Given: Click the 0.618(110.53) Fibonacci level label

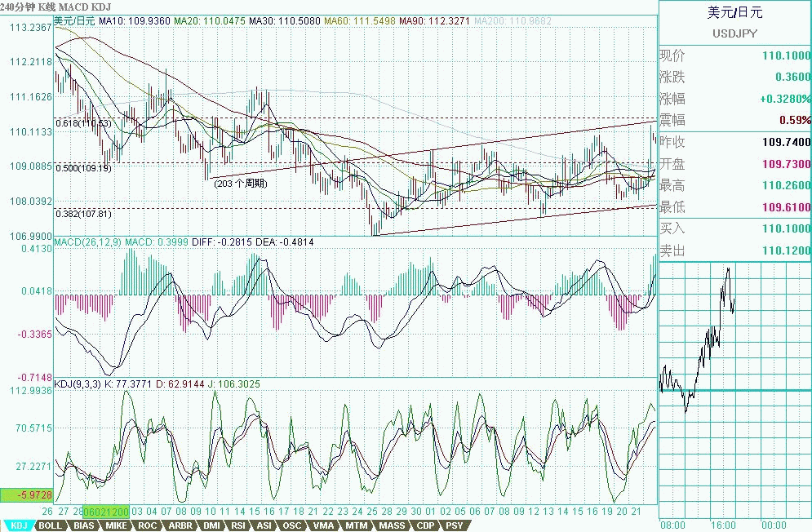Looking at the screenshot, I should (83, 123).
